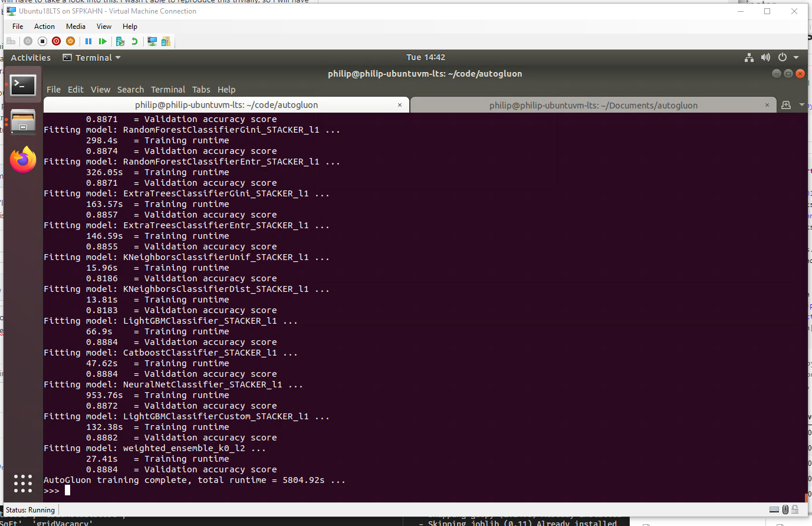This screenshot has height=526, width=812.
Task: Launch Firefox from the dock
Action: tap(23, 159)
